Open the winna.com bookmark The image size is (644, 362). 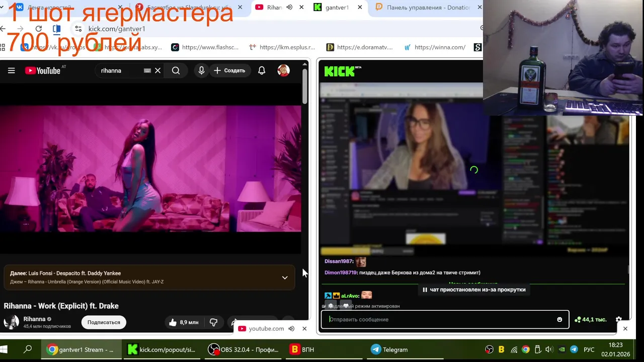click(x=435, y=47)
